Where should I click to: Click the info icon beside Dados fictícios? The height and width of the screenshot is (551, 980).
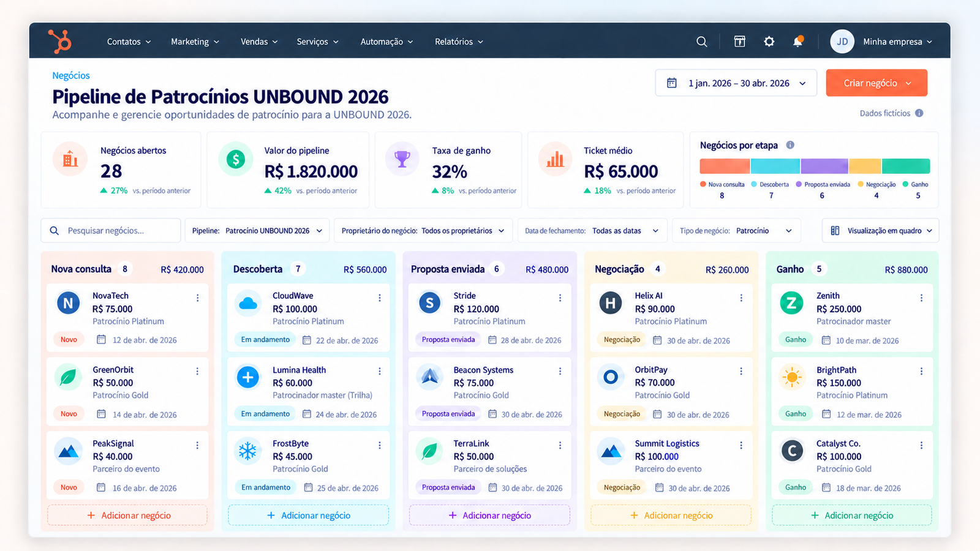coord(919,113)
